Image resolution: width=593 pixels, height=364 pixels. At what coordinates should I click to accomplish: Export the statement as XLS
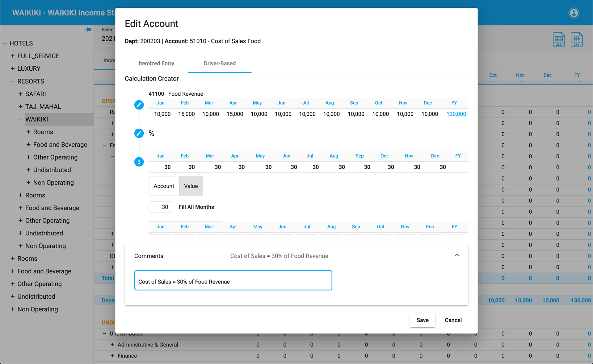pyautogui.click(x=559, y=39)
